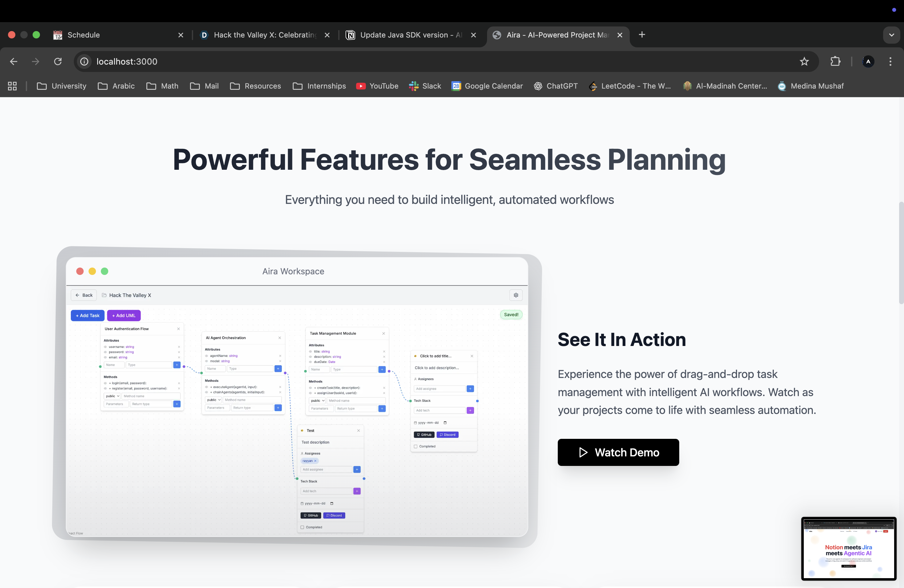Toggle visibility eye next to username attribute

(x=105, y=347)
